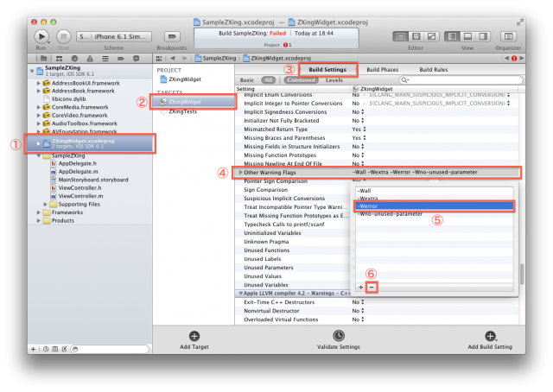Show the Project navigator folder icon
553x392 pixels.
(x=44, y=59)
